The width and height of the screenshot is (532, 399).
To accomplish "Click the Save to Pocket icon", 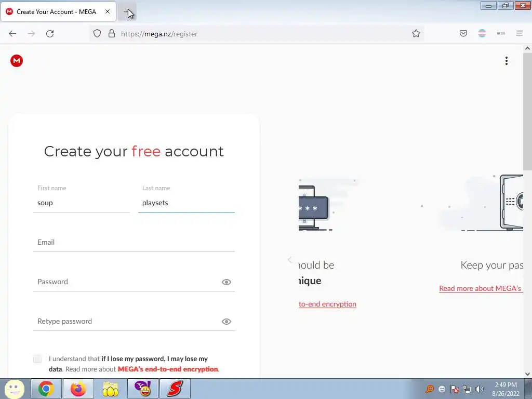I will [x=463, y=33].
